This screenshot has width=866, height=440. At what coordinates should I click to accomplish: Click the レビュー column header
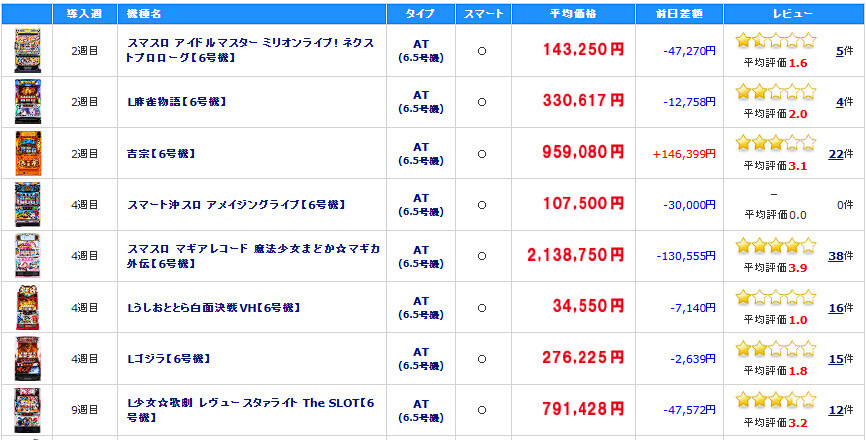pyautogui.click(x=793, y=14)
